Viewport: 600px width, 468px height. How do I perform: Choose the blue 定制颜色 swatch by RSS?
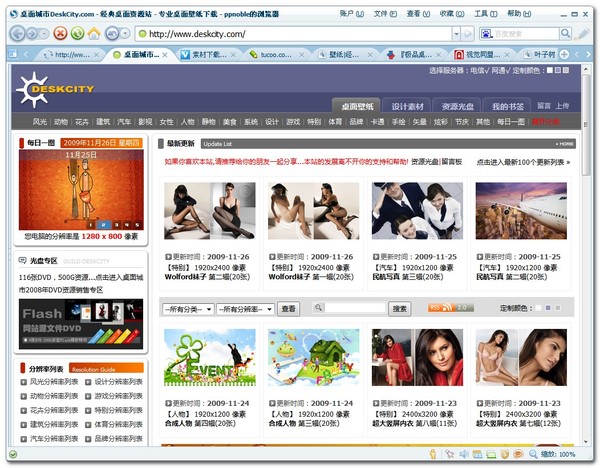coord(548,308)
